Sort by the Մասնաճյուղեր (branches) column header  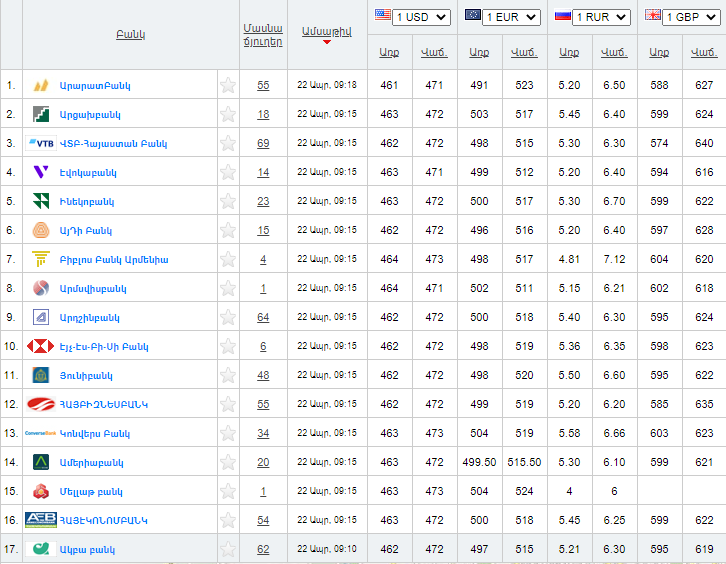pyautogui.click(x=263, y=34)
